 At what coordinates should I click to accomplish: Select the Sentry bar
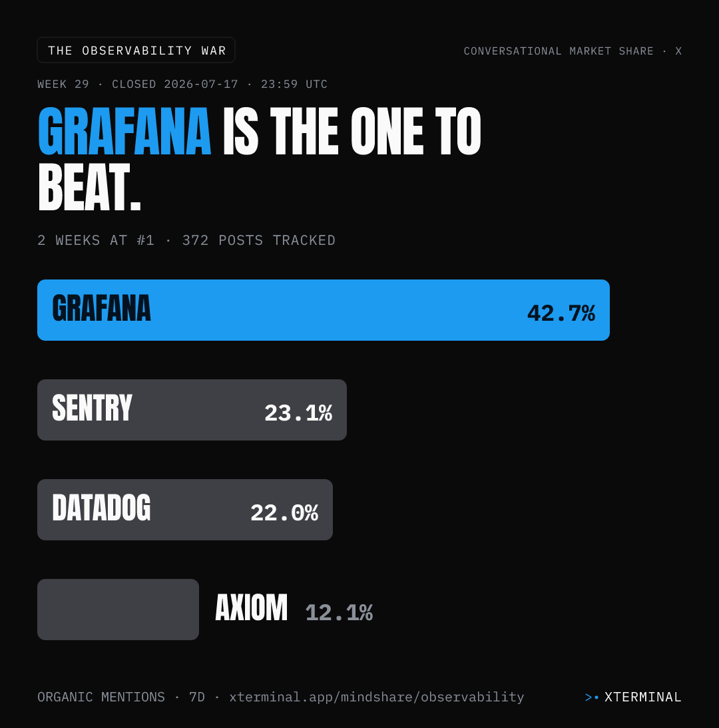192,410
